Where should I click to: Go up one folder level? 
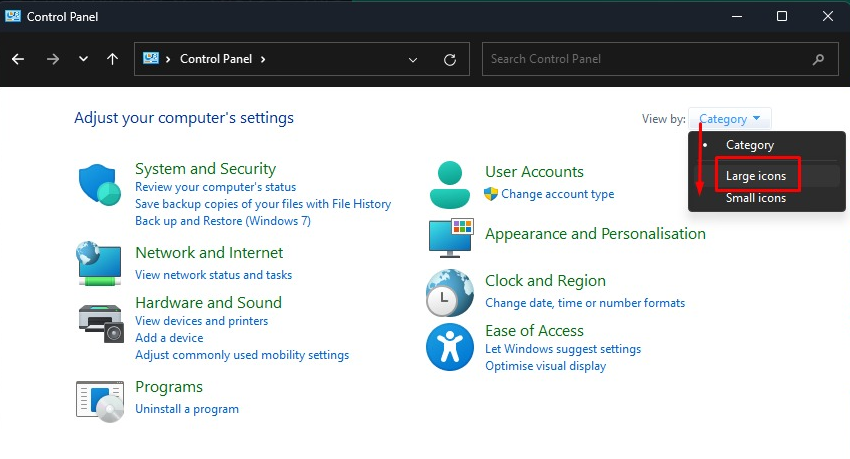[x=112, y=59]
